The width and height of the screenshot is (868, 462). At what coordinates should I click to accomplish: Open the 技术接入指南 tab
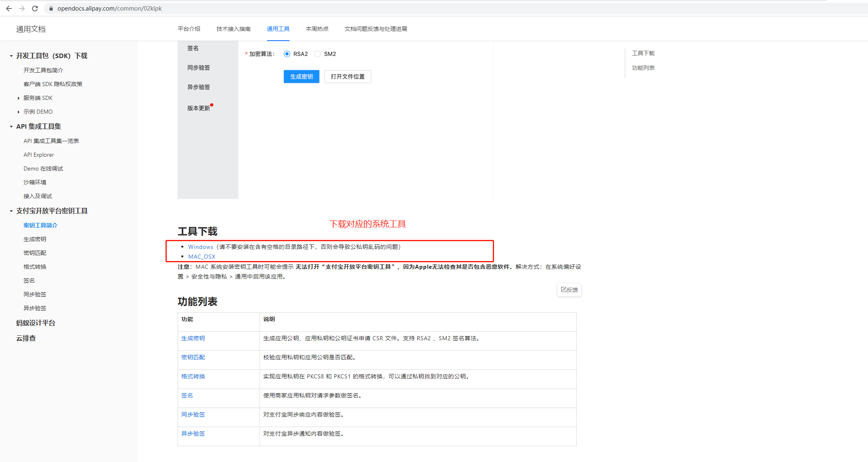(233, 29)
